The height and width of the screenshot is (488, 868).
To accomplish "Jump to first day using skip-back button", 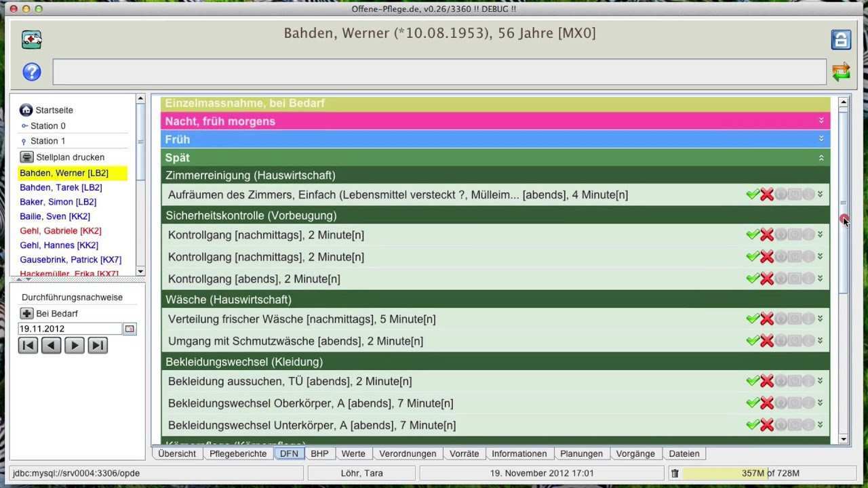I will [x=28, y=345].
